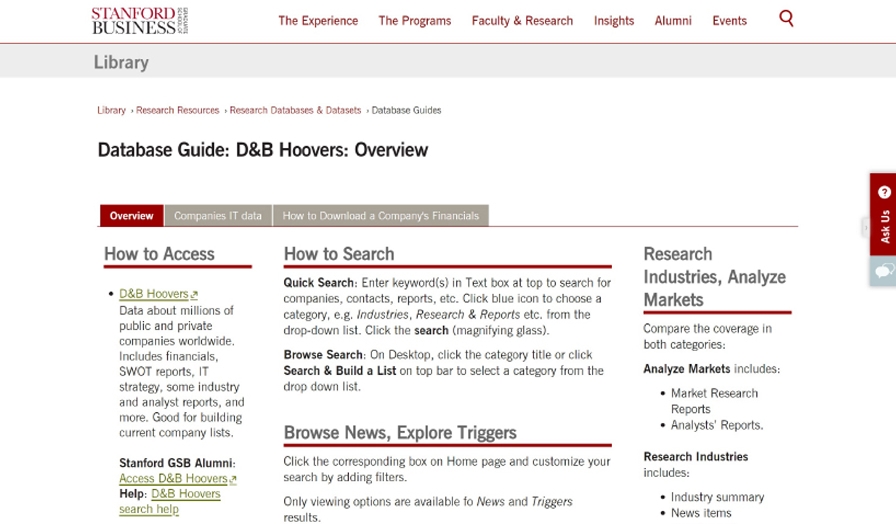Image resolution: width=896 pixels, height=524 pixels.
Task: Click the Ask Us question mark icon
Action: tap(884, 192)
